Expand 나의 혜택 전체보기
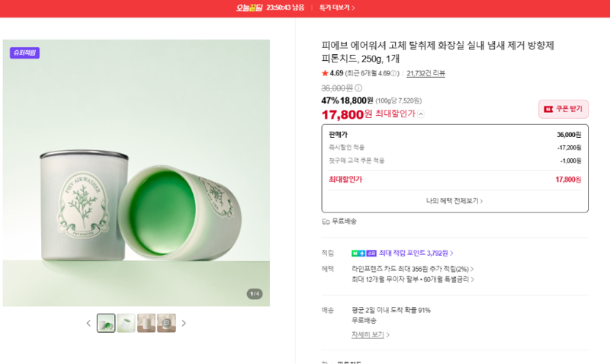This screenshot has width=610, height=364. point(454,201)
